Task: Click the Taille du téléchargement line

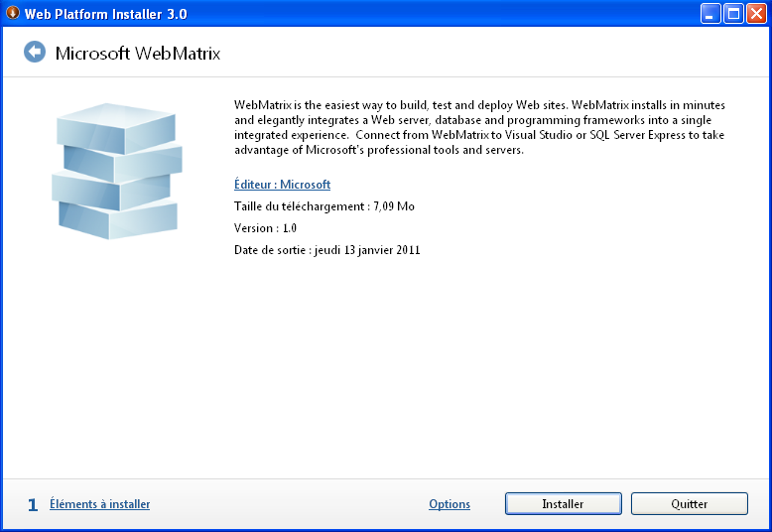Action: [x=323, y=206]
